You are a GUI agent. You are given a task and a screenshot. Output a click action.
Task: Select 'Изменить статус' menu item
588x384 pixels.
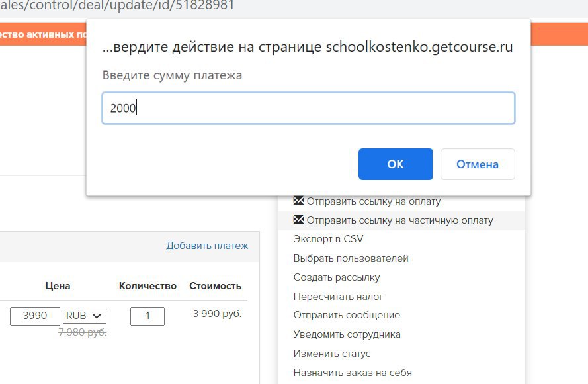pos(332,354)
